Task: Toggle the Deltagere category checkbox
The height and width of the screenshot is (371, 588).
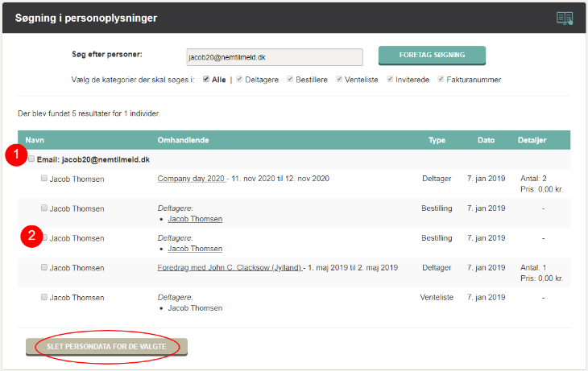Action: [239, 79]
